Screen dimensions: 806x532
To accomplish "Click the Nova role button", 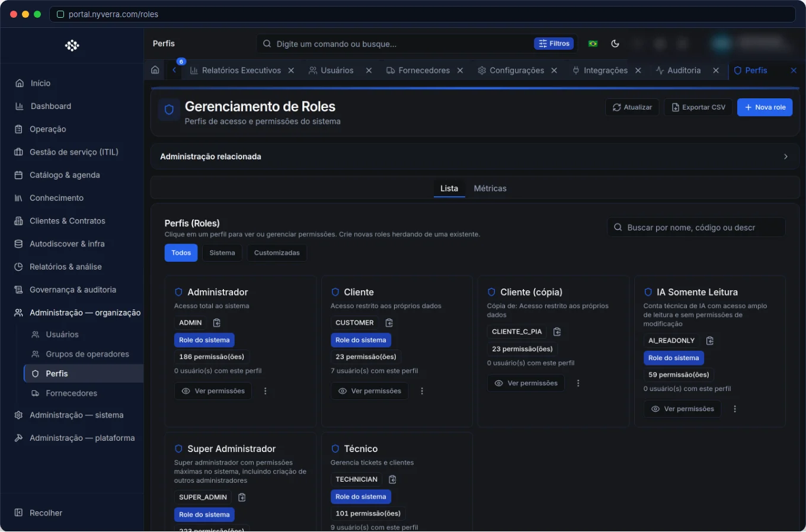I will [765, 107].
